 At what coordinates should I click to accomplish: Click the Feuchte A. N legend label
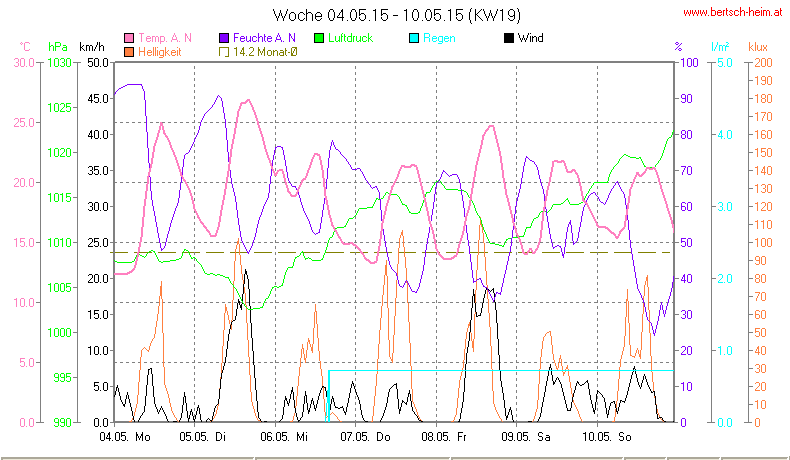(264, 38)
